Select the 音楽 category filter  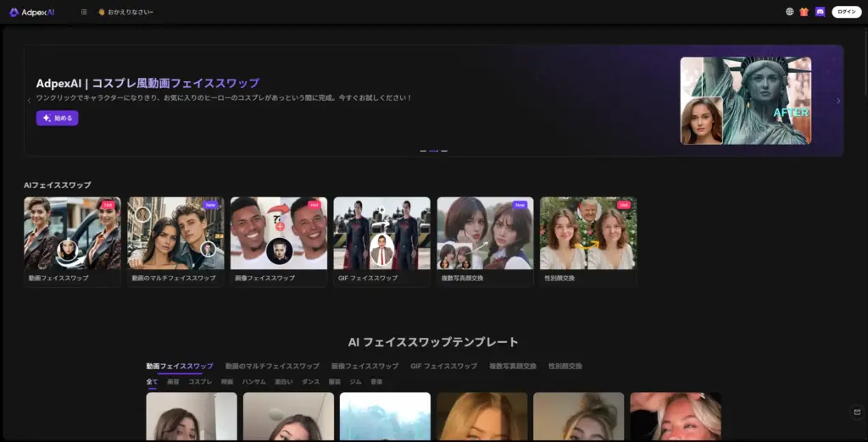tap(376, 382)
